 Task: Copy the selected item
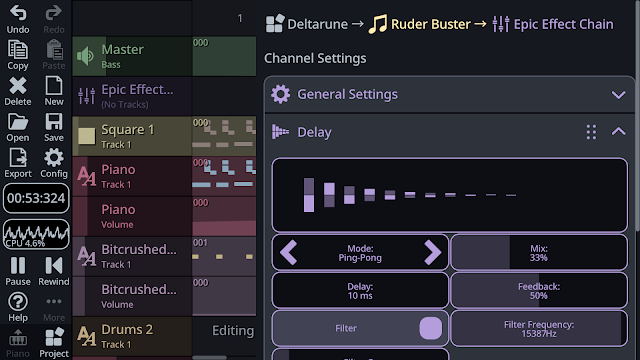[18, 55]
